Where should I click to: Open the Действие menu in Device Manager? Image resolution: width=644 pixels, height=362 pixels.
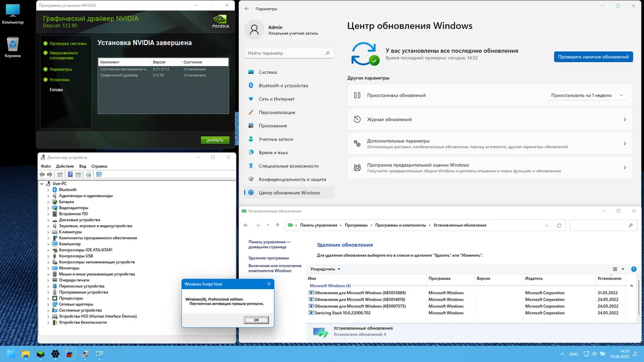65,166
